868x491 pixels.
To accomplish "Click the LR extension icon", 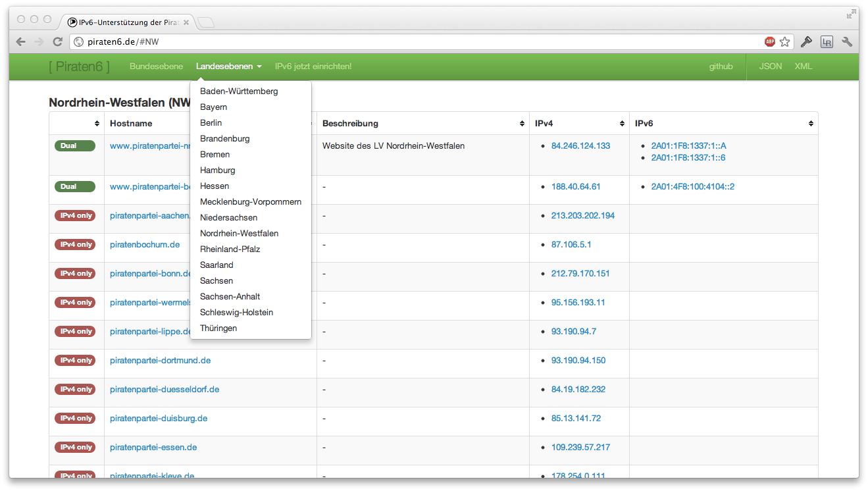I will (827, 42).
